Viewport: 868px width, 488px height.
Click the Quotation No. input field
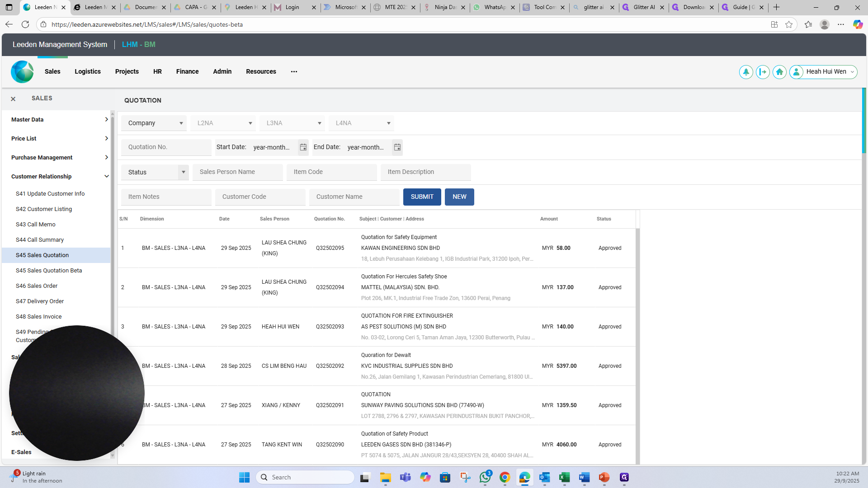click(x=166, y=147)
